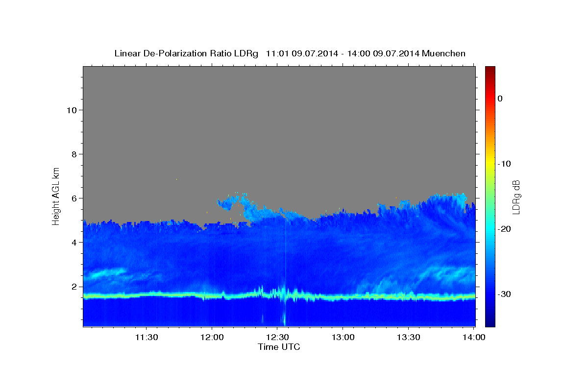Click the 12:00 time tick label
The height and width of the screenshot is (392, 588).
click(x=212, y=337)
